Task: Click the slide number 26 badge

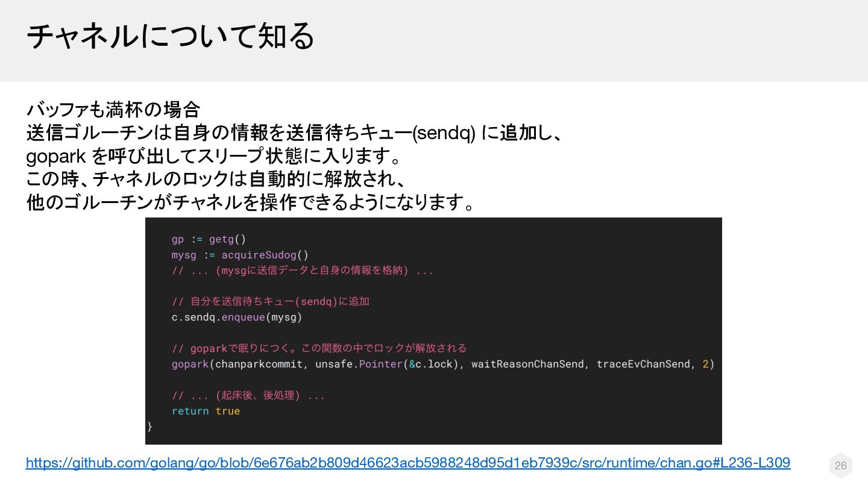Action: [x=840, y=465]
